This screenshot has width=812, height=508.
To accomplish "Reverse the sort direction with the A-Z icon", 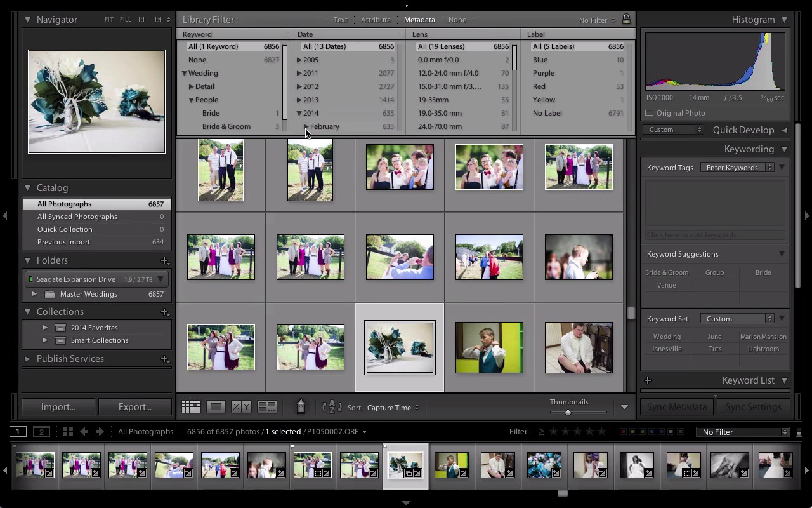I will [332, 407].
